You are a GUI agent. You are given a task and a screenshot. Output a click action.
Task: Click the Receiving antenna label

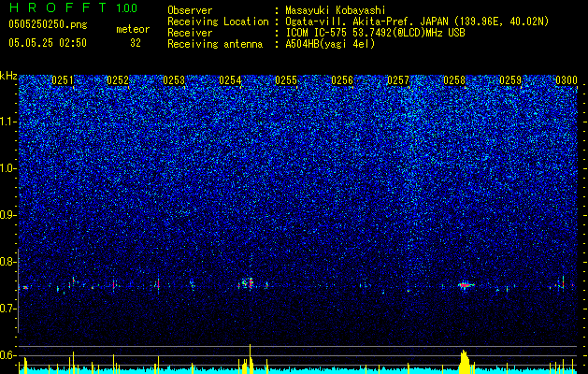(x=215, y=44)
